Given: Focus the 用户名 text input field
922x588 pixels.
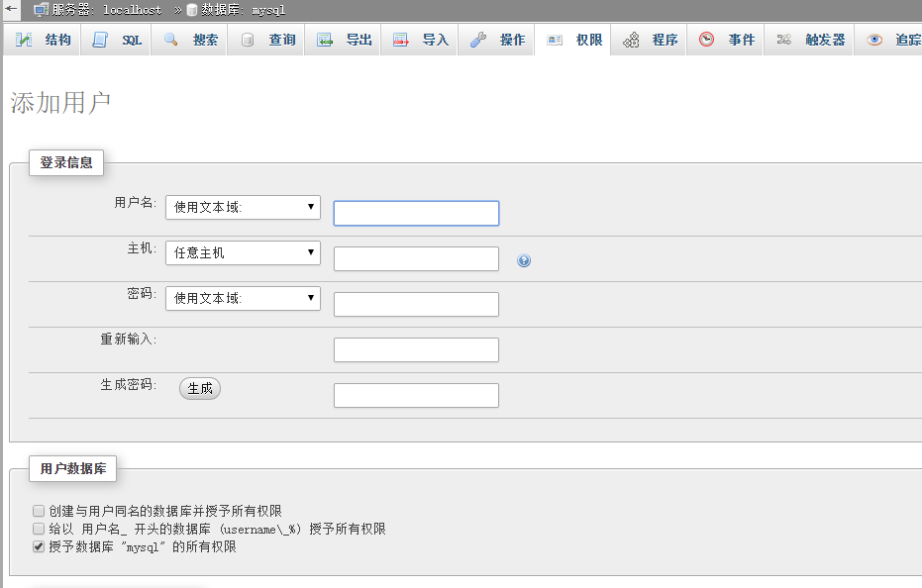Looking at the screenshot, I should pyautogui.click(x=416, y=213).
